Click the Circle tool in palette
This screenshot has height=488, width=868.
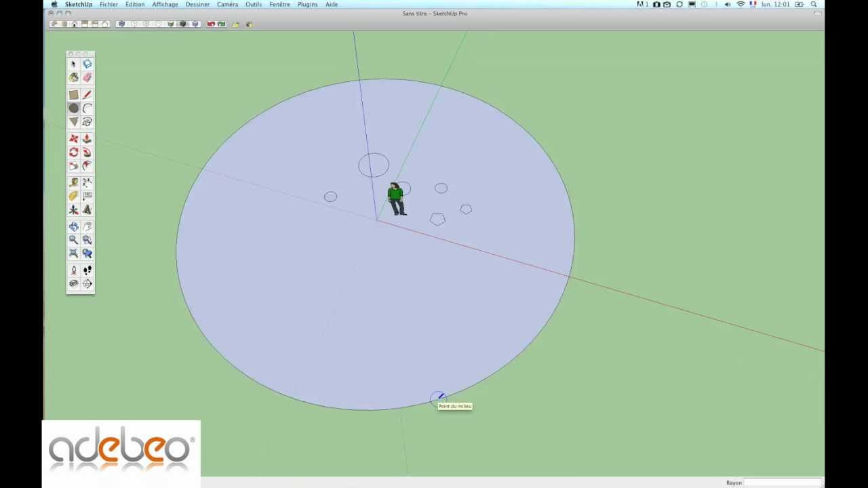73,108
